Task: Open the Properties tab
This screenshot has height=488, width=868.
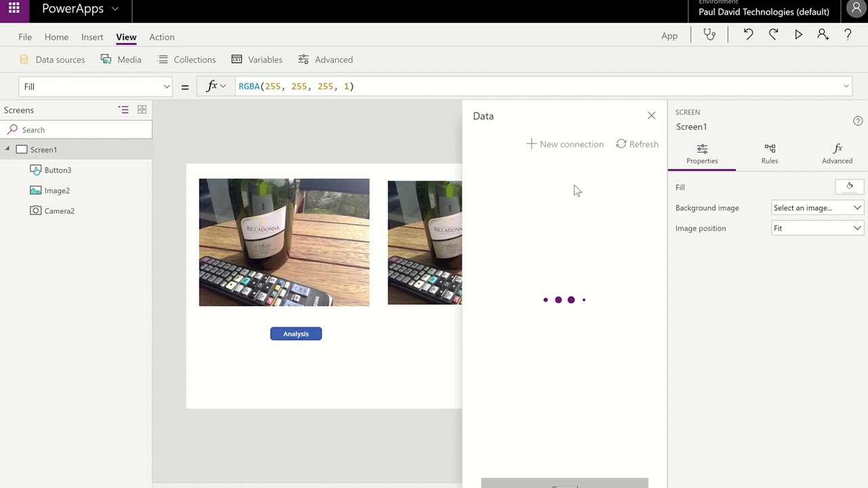Action: pyautogui.click(x=702, y=154)
